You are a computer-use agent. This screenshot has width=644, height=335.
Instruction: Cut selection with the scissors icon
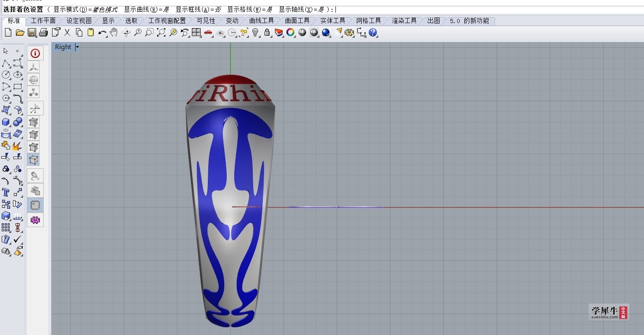click(x=67, y=32)
